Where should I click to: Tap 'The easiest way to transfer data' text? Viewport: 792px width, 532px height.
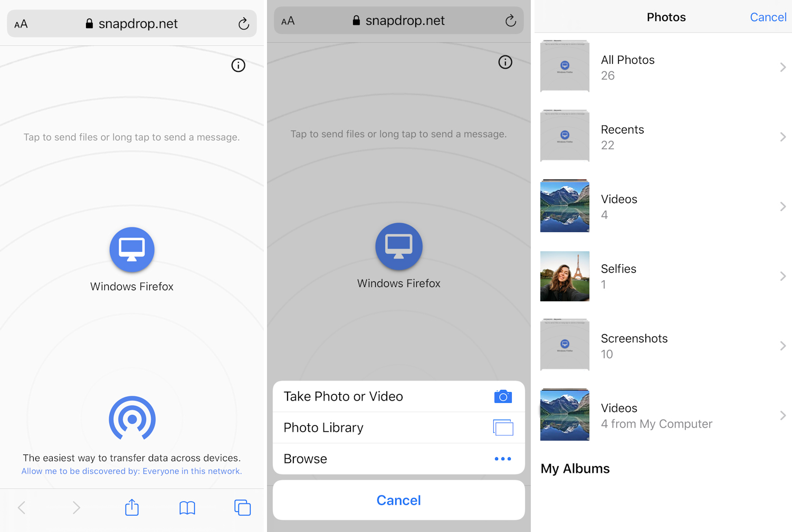132,458
